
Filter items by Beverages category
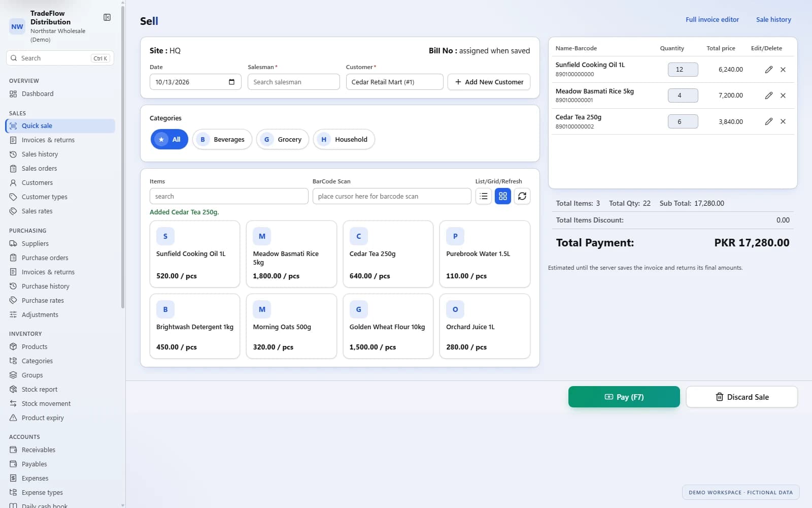(222, 139)
